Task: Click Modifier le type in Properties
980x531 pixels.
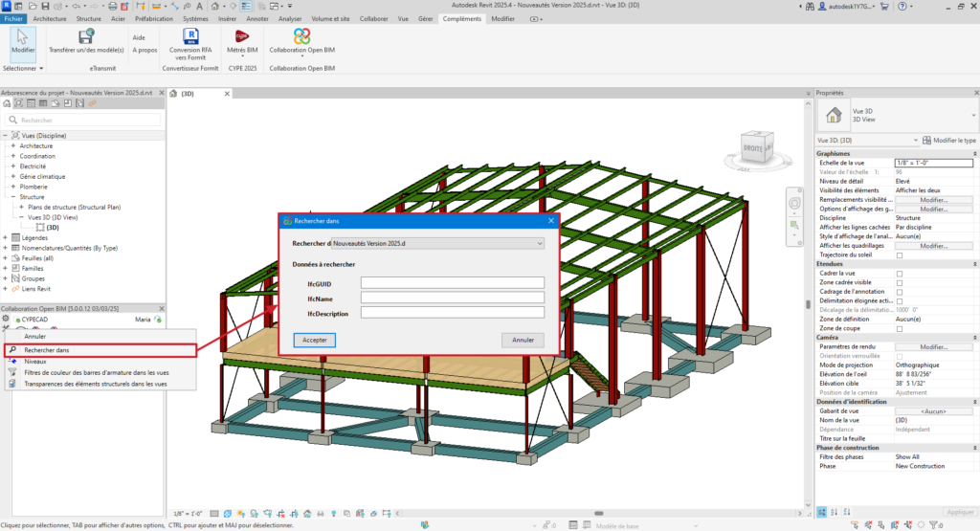Action: [948, 141]
